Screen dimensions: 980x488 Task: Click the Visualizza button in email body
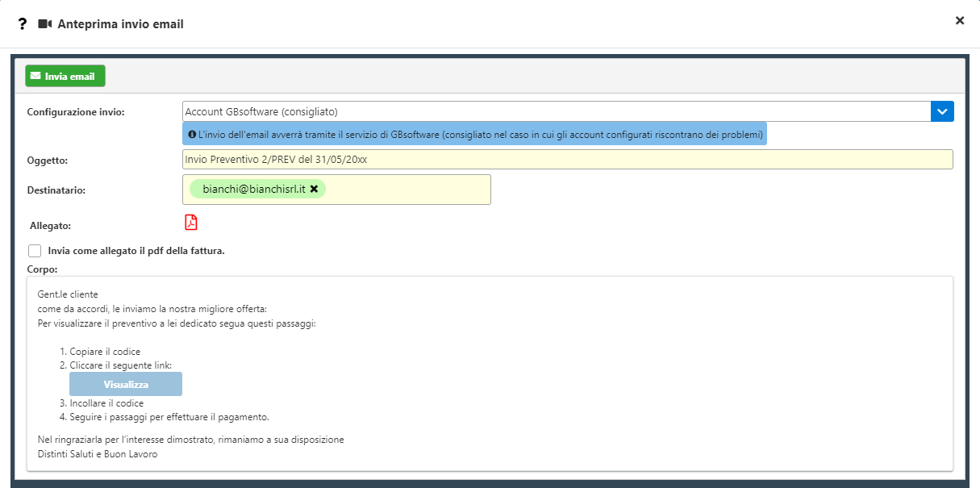tap(126, 384)
